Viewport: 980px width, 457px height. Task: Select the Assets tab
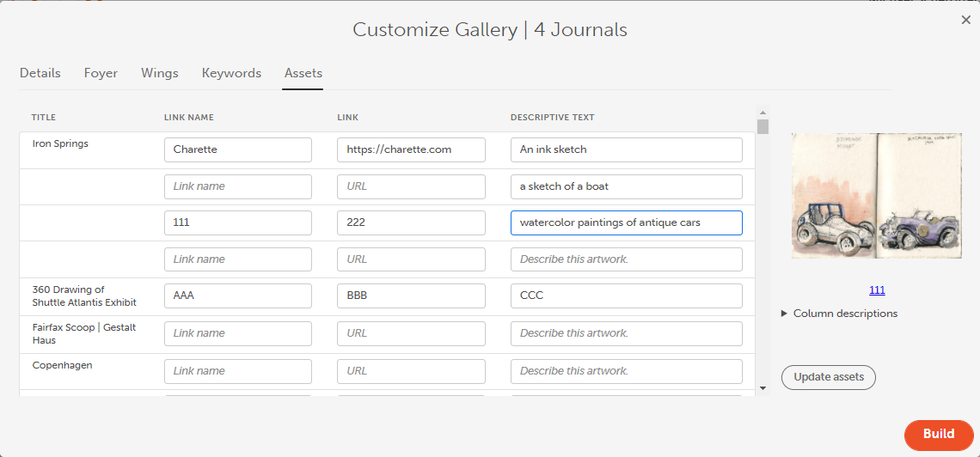pyautogui.click(x=303, y=73)
